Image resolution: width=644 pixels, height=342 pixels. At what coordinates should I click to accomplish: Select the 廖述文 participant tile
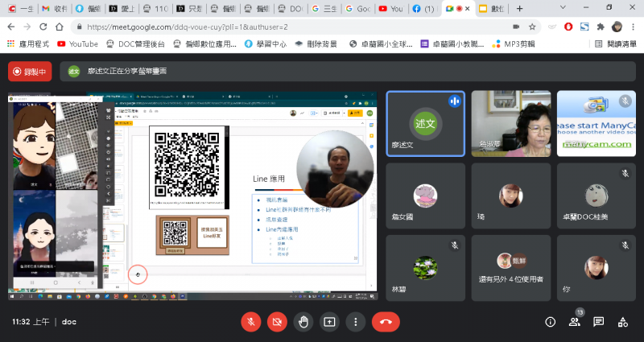click(426, 124)
